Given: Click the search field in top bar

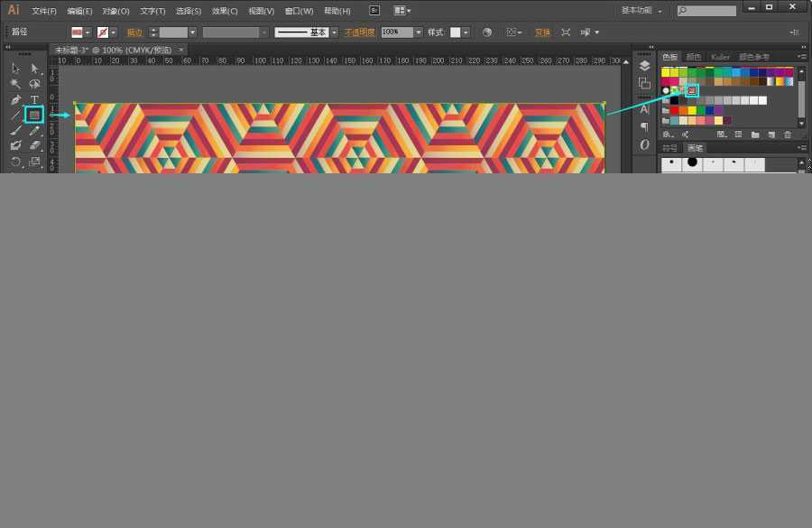Looking at the screenshot, I should (706, 10).
